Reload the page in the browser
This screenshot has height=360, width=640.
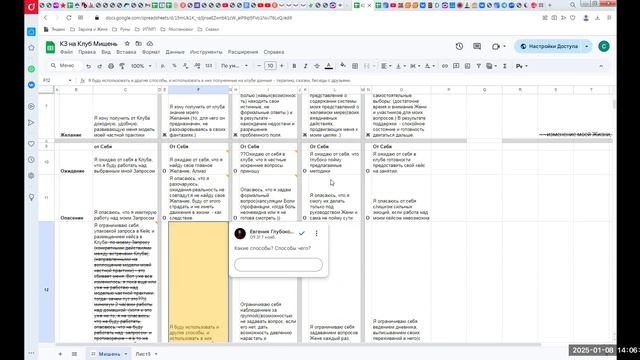(x=69, y=18)
